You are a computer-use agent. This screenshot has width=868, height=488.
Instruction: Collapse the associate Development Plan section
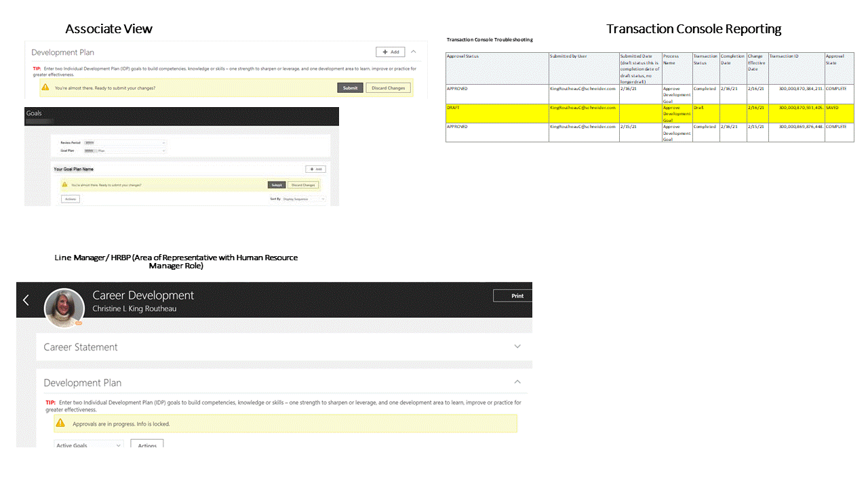click(x=413, y=52)
